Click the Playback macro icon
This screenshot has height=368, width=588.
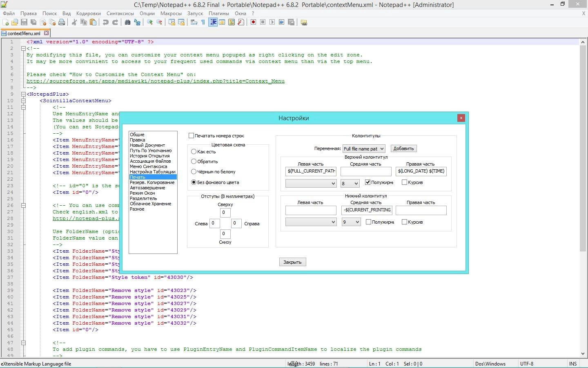(272, 22)
